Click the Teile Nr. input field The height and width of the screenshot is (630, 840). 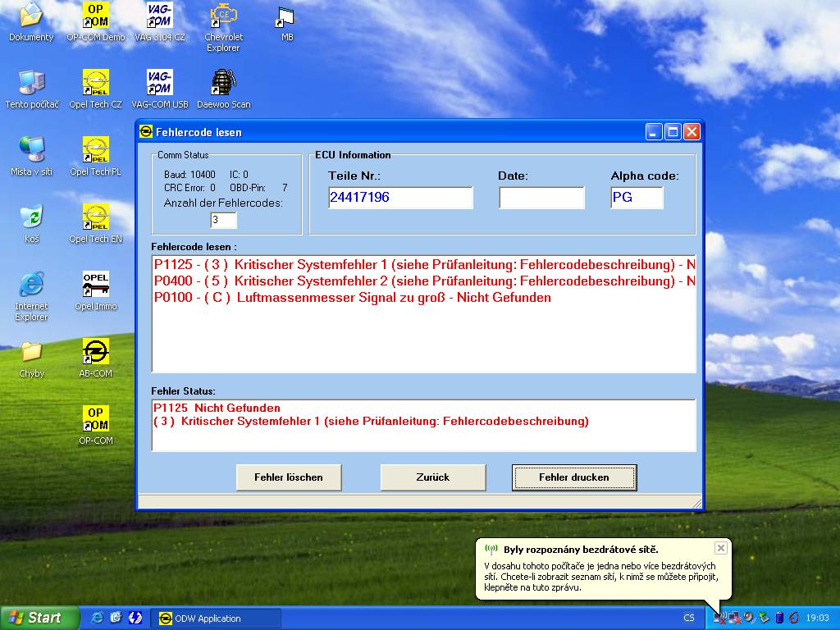coord(399,198)
